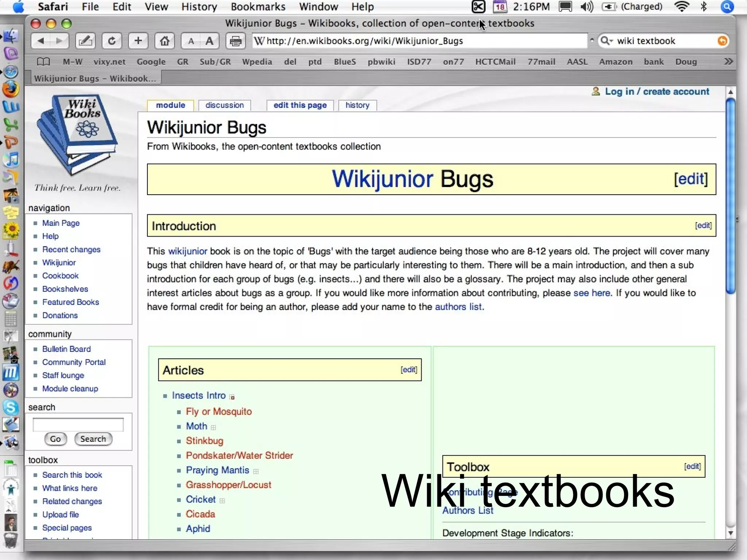Open Skype from the Dock
747x560 pixels.
11,407
